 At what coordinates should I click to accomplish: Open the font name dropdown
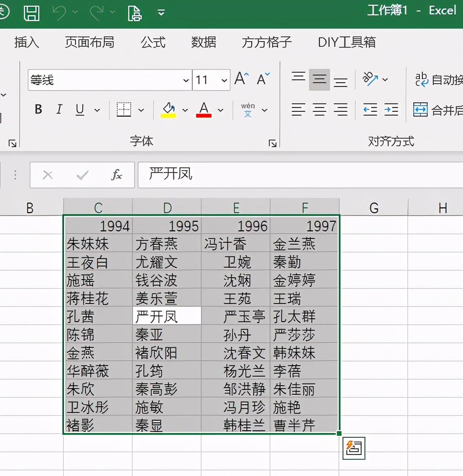pyautogui.click(x=186, y=80)
